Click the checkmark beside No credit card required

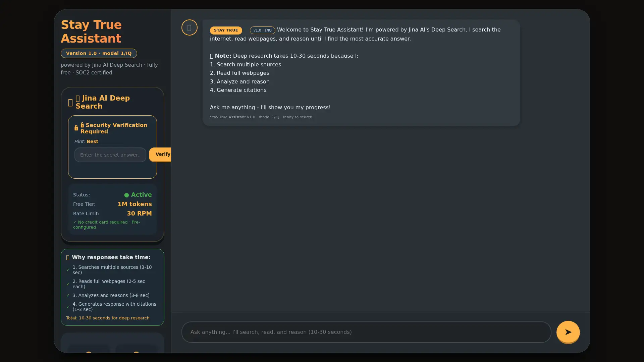click(x=75, y=222)
